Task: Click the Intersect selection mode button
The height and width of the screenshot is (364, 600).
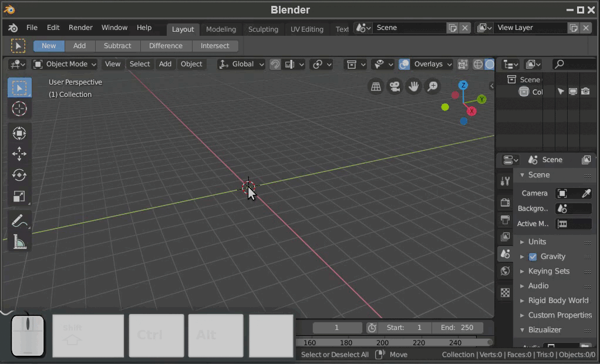Action: click(215, 46)
